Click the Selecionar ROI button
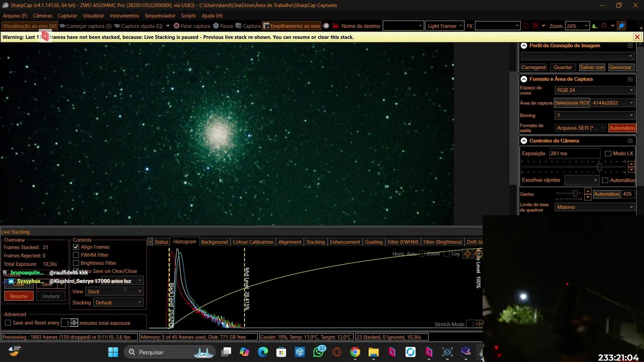644x362 pixels. [572, 103]
